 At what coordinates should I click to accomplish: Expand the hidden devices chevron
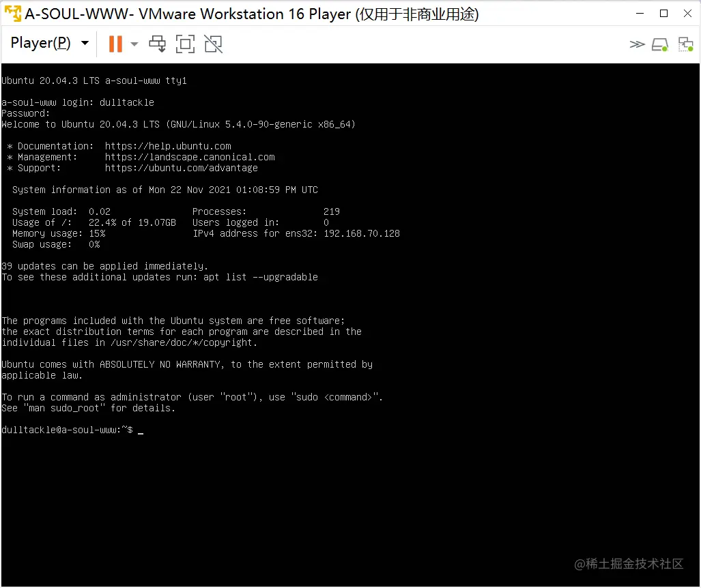pyautogui.click(x=637, y=44)
